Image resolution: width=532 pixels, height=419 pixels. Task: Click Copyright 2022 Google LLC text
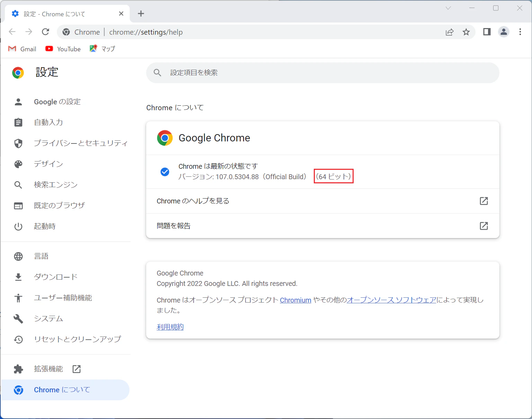tap(227, 283)
